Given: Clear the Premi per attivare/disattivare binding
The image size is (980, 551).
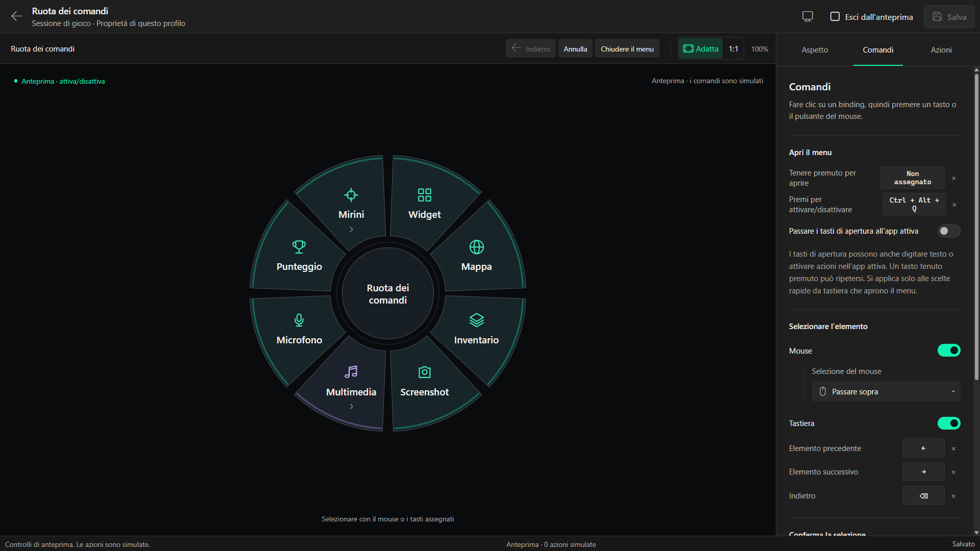Looking at the screenshot, I should tap(954, 205).
